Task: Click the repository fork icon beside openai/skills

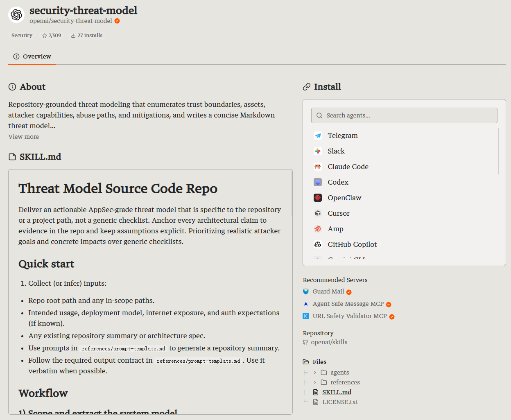Action: coord(305,342)
